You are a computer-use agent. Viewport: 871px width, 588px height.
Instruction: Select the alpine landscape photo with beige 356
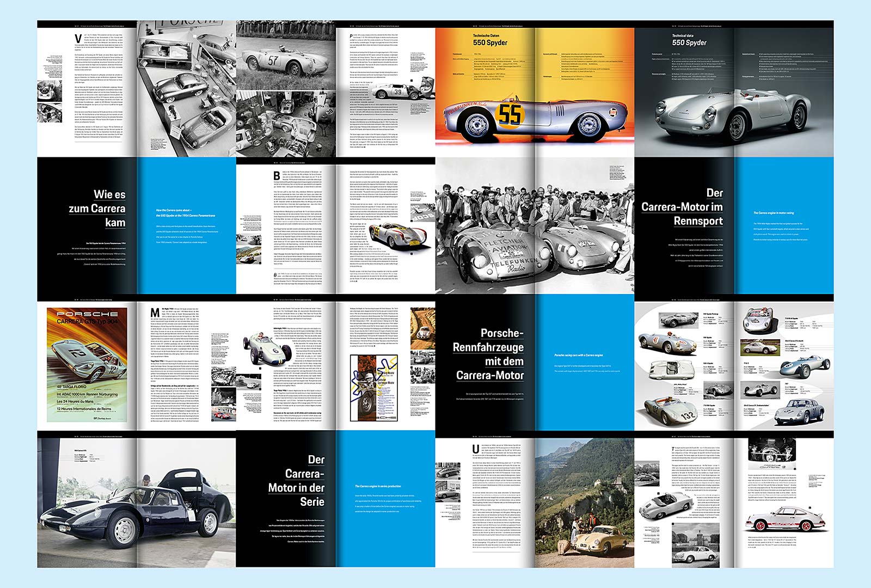[585, 503]
